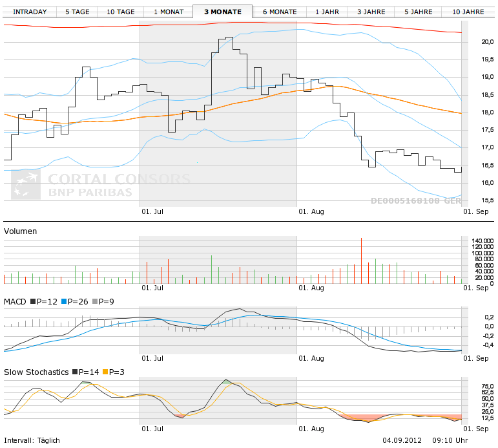
Task: Open the 10 TAGE tab
Action: (121, 12)
